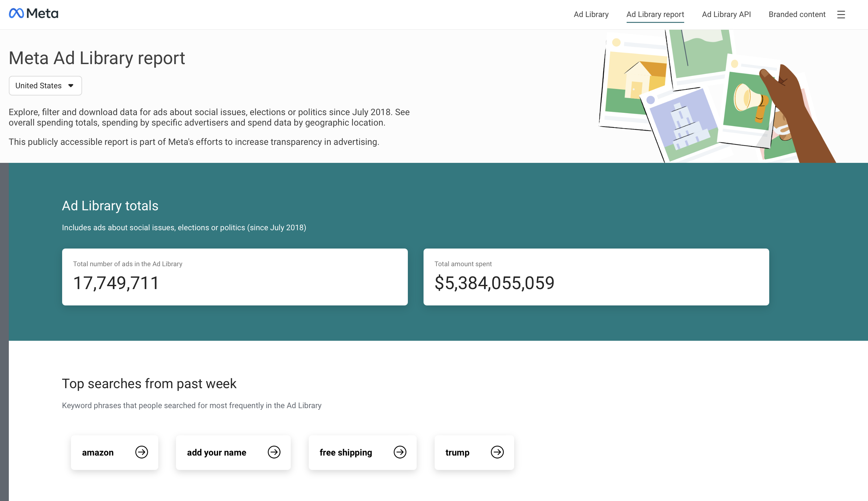Click the arrow icon next to trump
The image size is (868, 501).
coord(497,452)
